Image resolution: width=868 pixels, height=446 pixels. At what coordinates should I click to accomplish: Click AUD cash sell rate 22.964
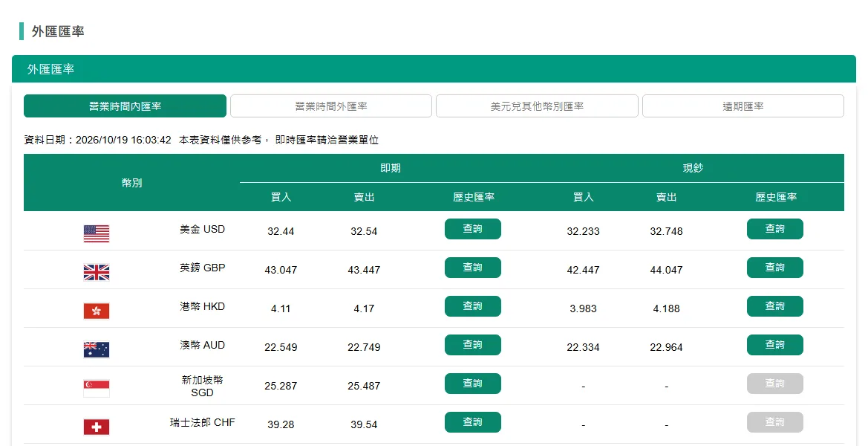coord(666,347)
